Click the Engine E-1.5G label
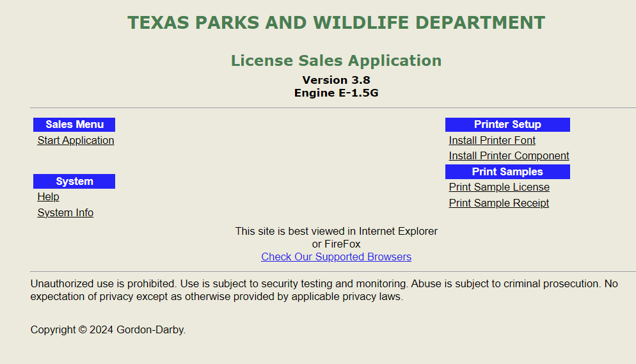636x364 pixels. point(336,93)
